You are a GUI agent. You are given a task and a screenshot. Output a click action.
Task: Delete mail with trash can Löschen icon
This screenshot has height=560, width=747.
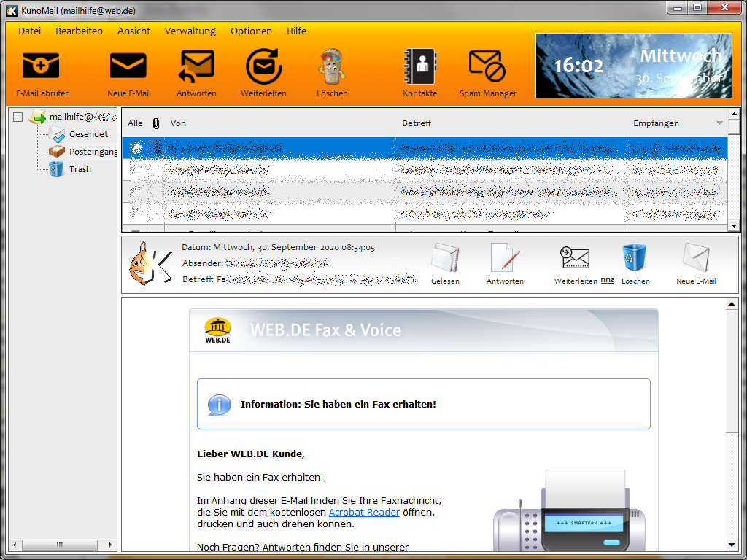tap(332, 67)
